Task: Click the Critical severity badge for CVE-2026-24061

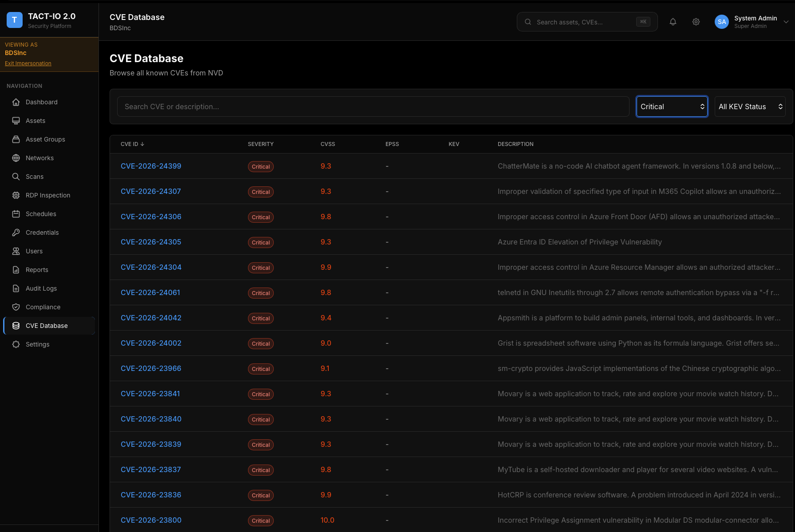Action: click(260, 293)
